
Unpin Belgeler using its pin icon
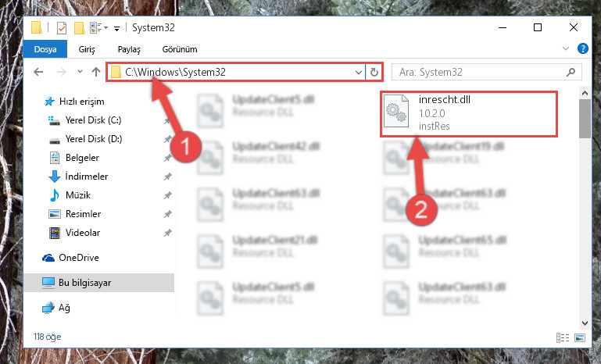(x=167, y=158)
